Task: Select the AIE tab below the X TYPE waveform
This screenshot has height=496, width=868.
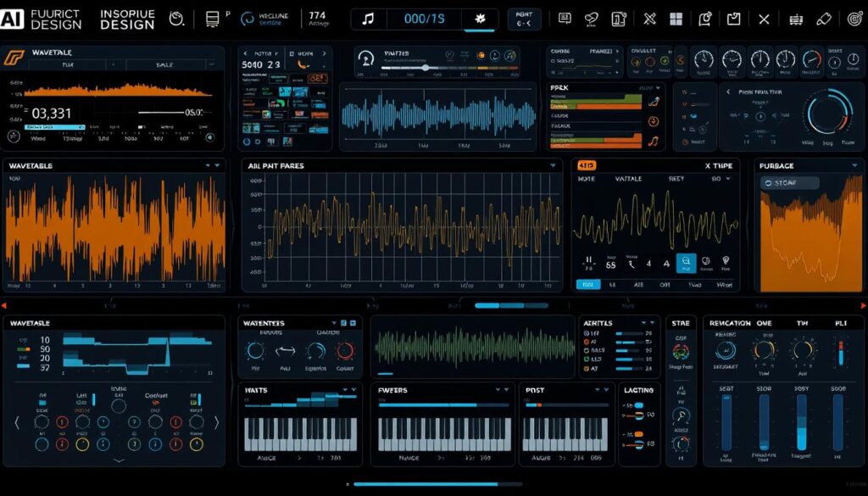Action: [639, 284]
